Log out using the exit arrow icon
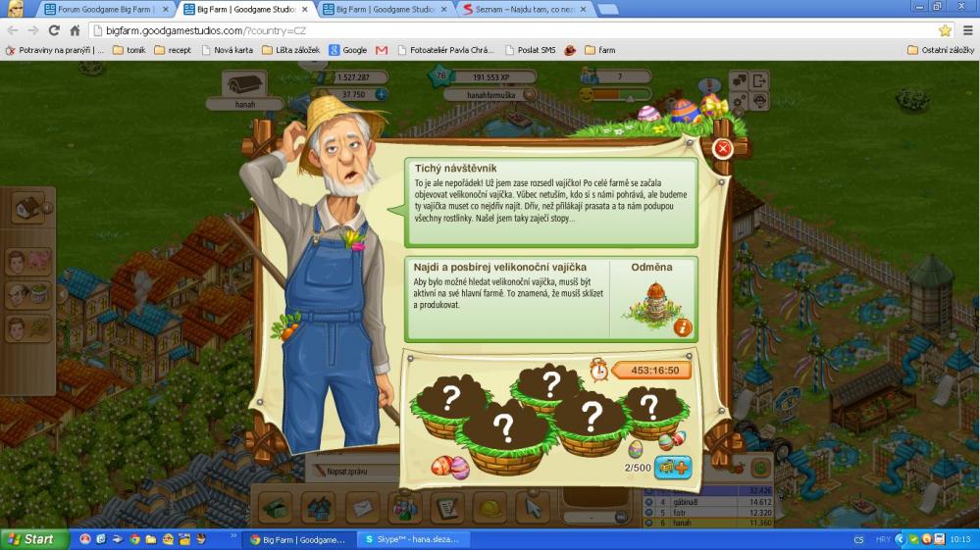This screenshot has width=980, height=550. [759, 80]
